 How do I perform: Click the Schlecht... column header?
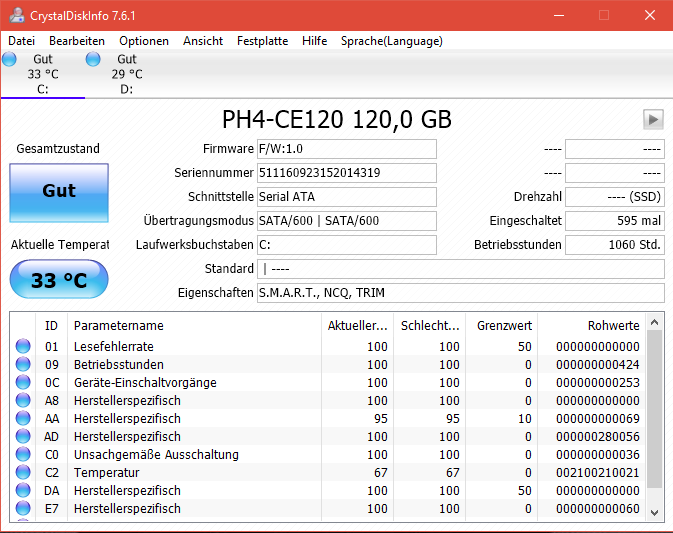coord(430,325)
